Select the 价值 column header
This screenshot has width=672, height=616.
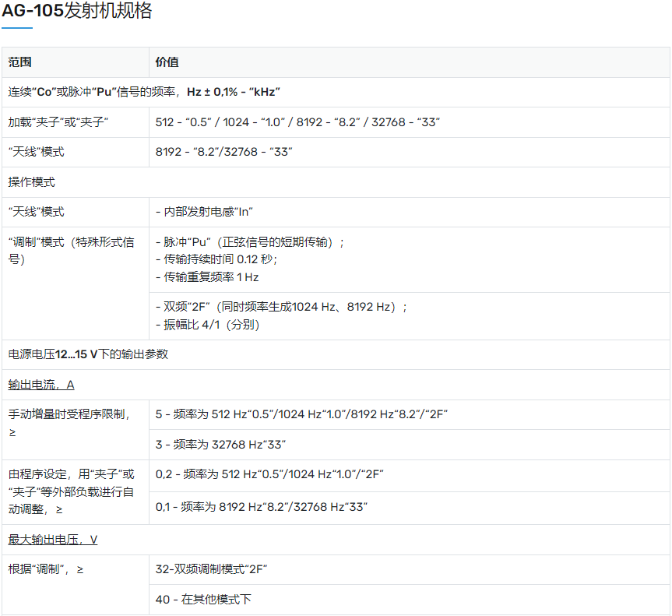tap(167, 62)
